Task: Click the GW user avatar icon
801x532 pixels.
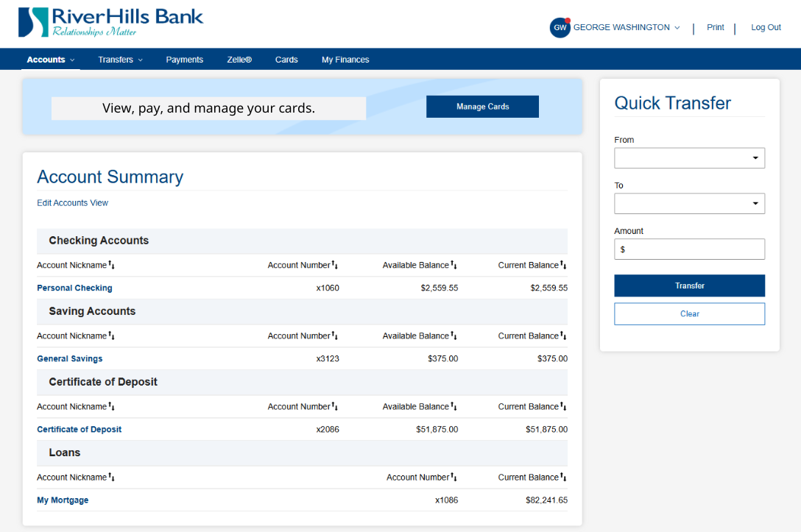Action: pyautogui.click(x=560, y=27)
